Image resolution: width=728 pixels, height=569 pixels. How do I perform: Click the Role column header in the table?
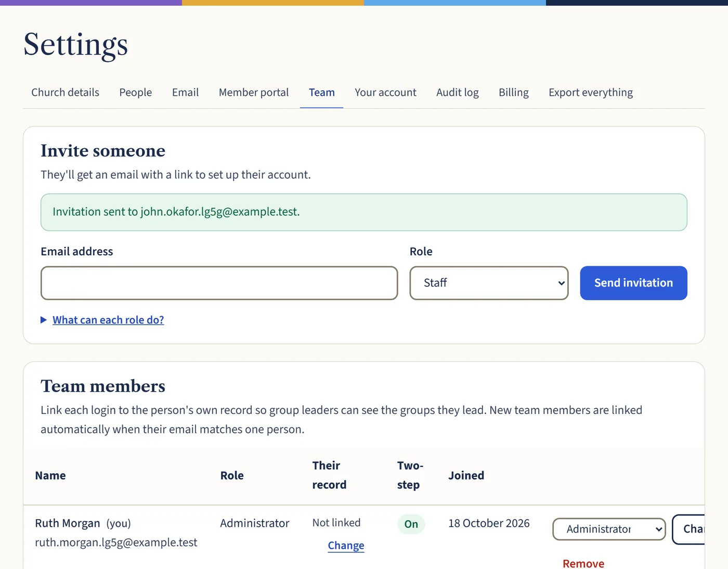(232, 475)
